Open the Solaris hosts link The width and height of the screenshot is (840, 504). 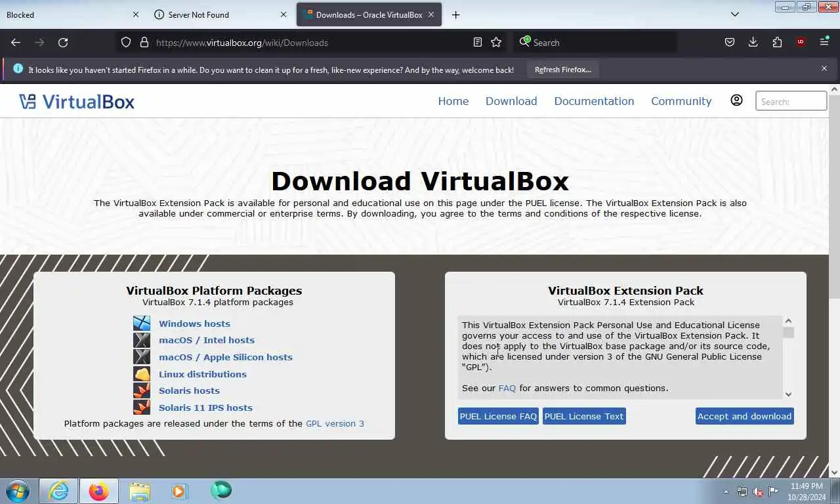pyautogui.click(x=189, y=390)
